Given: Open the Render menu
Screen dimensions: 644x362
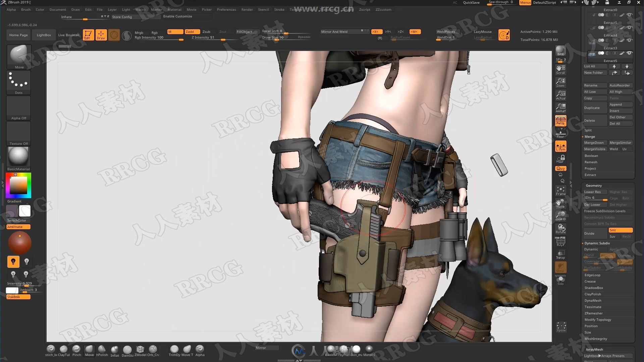Looking at the screenshot, I should [247, 9].
